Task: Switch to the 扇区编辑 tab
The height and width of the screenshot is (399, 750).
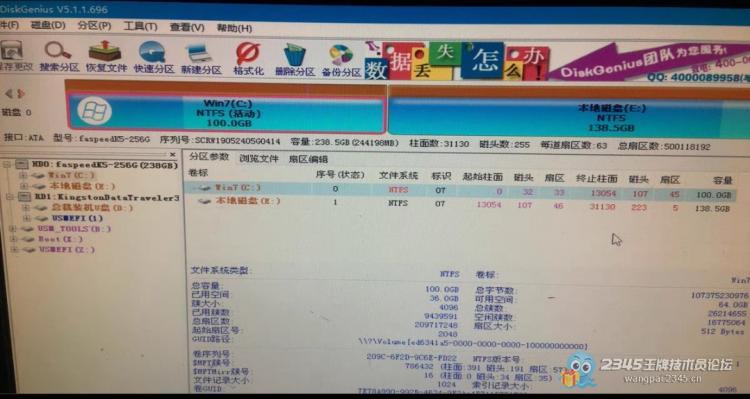Action: click(308, 159)
